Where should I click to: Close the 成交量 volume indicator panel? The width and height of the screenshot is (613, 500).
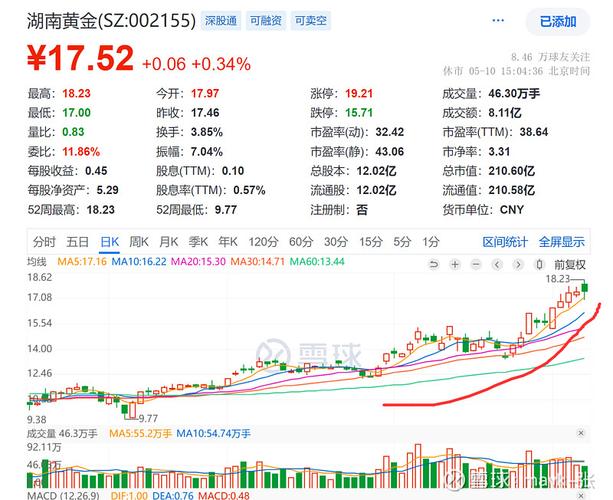click(581, 433)
